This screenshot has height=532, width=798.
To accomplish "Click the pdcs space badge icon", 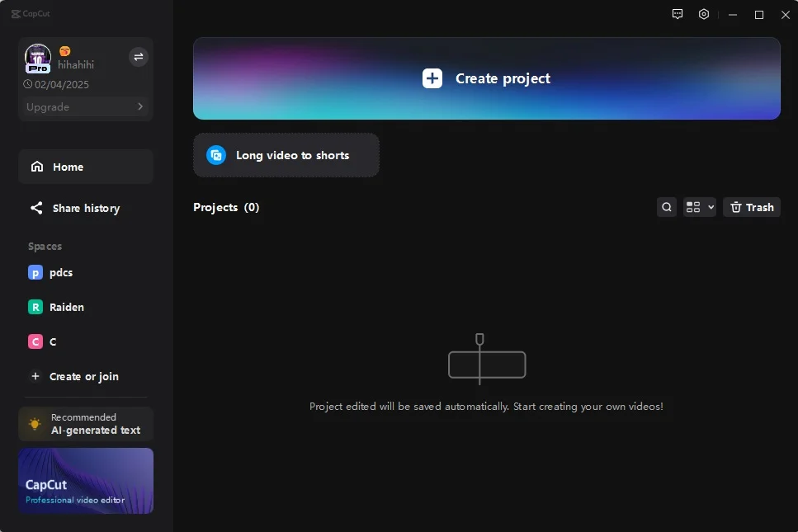I will tap(35, 273).
